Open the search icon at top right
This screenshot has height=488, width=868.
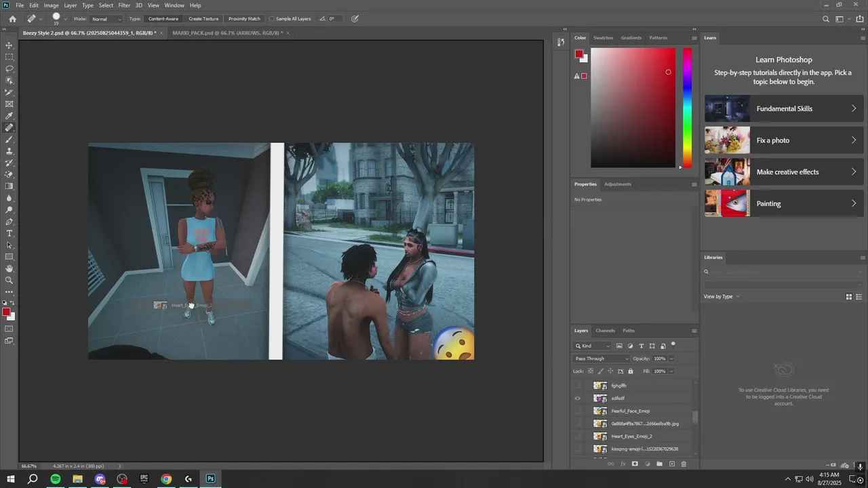click(x=825, y=19)
